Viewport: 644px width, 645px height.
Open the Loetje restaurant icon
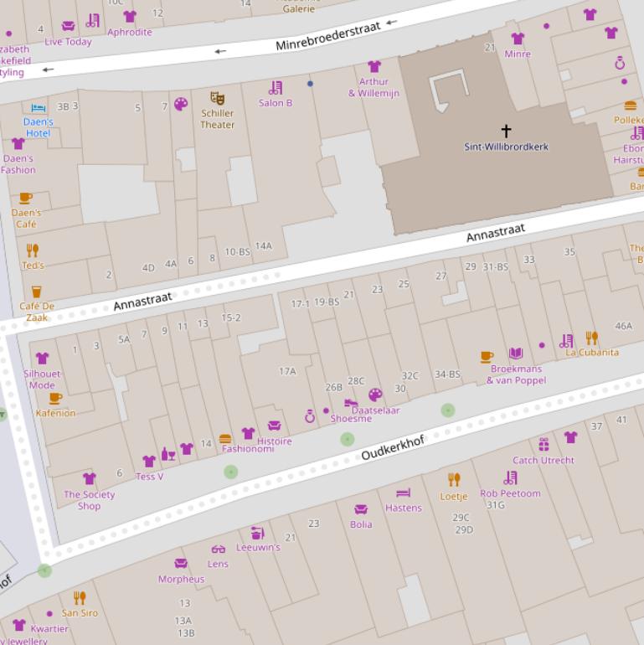[454, 480]
